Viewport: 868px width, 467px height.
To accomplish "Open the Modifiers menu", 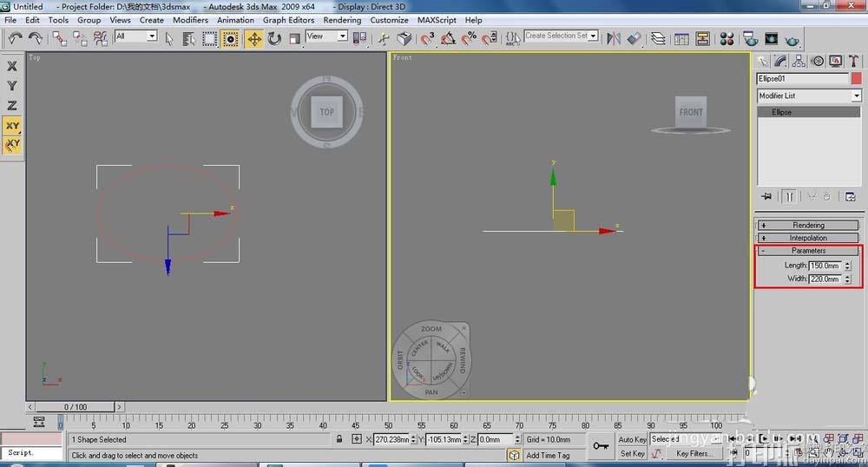I will pyautogui.click(x=190, y=20).
